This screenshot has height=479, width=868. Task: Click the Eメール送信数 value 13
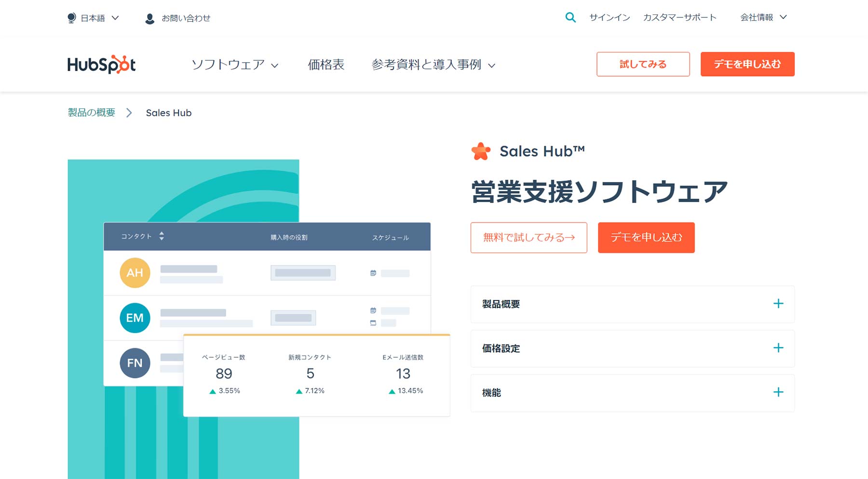(403, 373)
